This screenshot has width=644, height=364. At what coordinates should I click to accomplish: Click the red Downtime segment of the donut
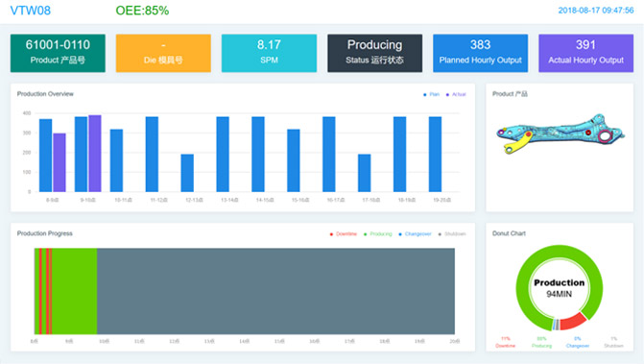click(x=573, y=322)
